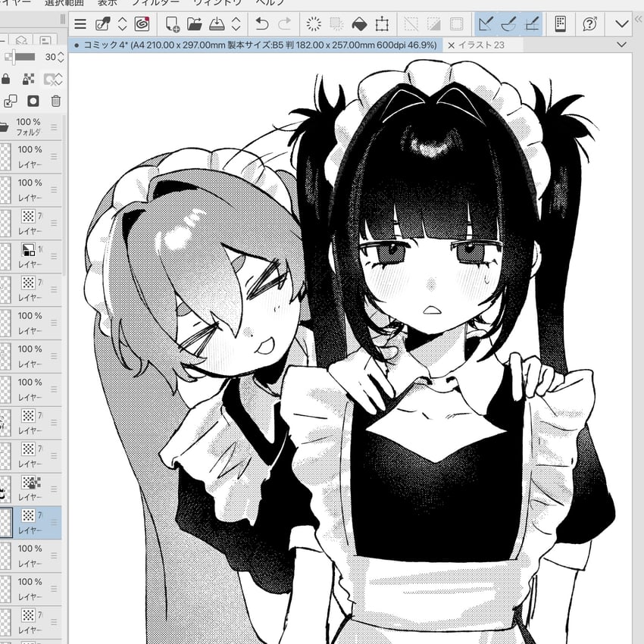Screen dimensions: 644x644
Task: Create a new document with the page-plus icon
Action: pos(173,23)
